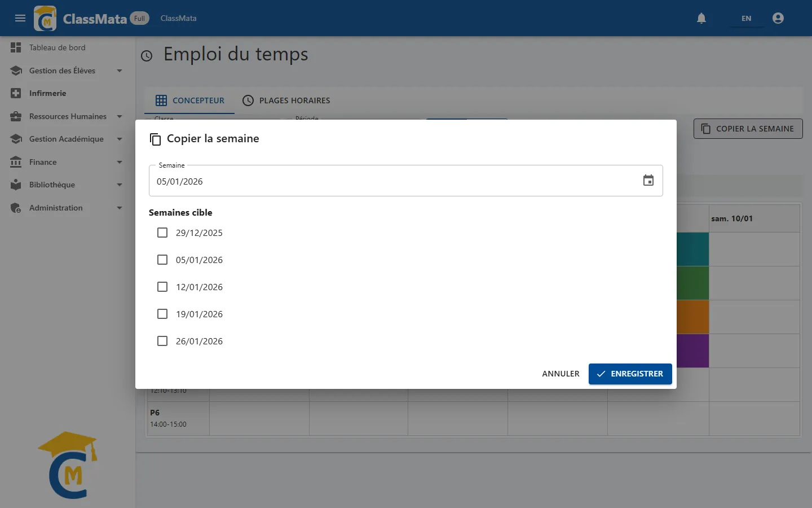
Task: Click the Full plan badge
Action: click(x=139, y=18)
